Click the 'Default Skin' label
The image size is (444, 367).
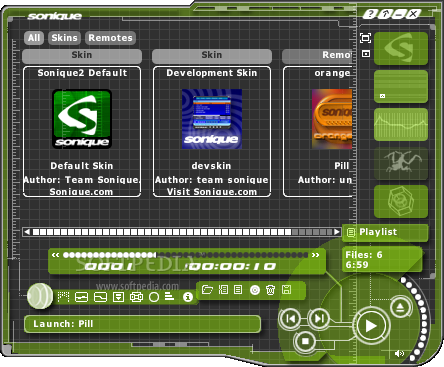pyautogui.click(x=82, y=166)
